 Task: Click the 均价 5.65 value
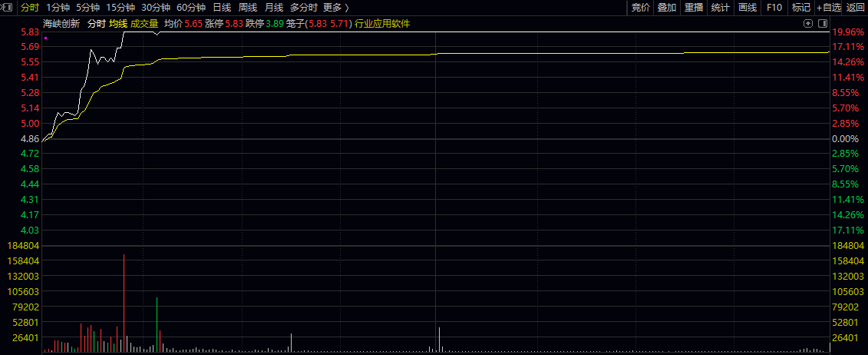[x=183, y=24]
